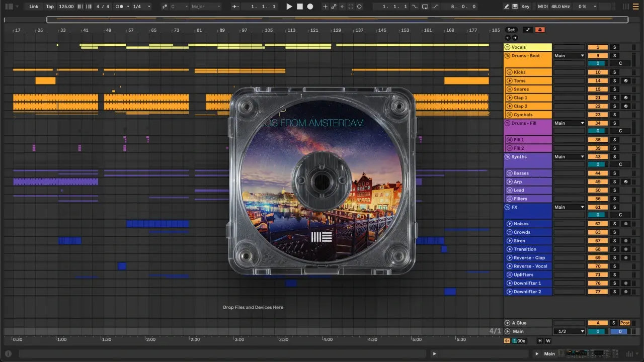Image resolution: width=644 pixels, height=362 pixels.
Task: Click the orange lock envelopes icon
Action: tap(540, 30)
